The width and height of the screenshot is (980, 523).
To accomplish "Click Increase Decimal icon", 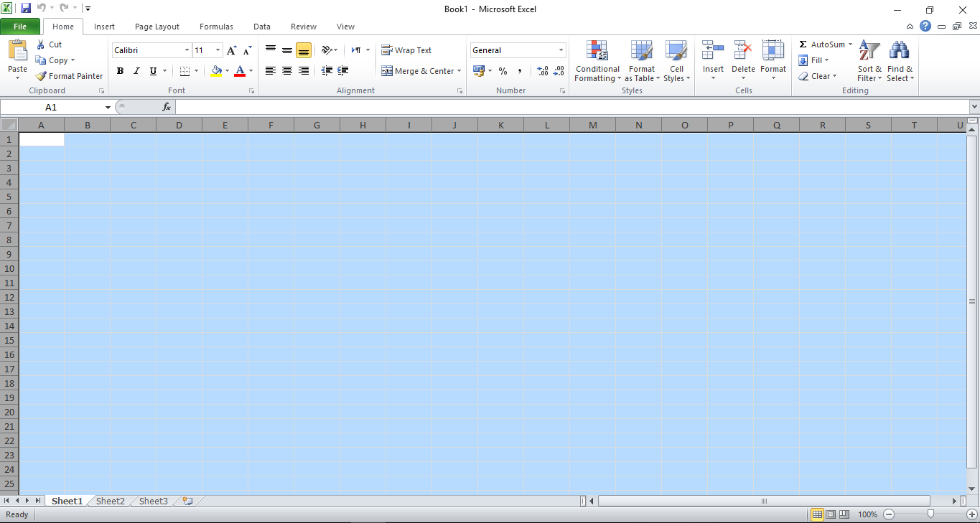I will point(543,71).
